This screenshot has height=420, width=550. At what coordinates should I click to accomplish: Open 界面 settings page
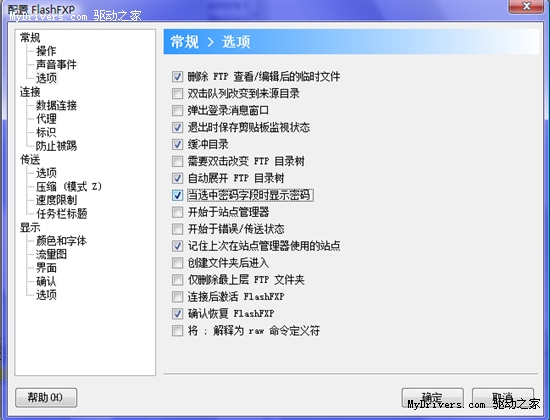coord(46,268)
